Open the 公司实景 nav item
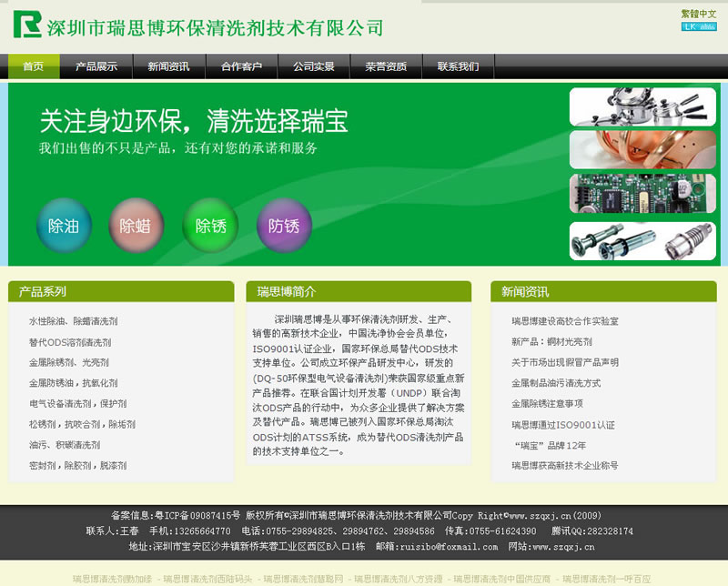This screenshot has height=586, width=728. [x=314, y=66]
